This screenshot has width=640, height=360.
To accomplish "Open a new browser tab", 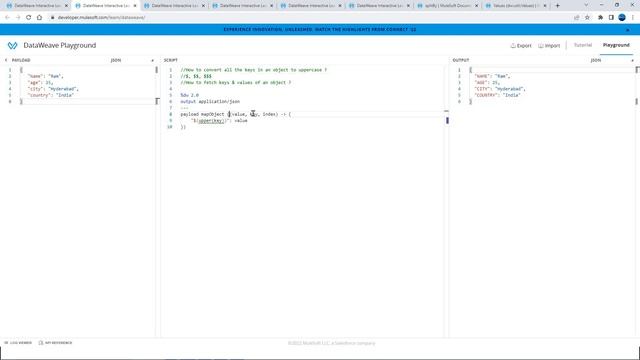I will click(x=558, y=6).
